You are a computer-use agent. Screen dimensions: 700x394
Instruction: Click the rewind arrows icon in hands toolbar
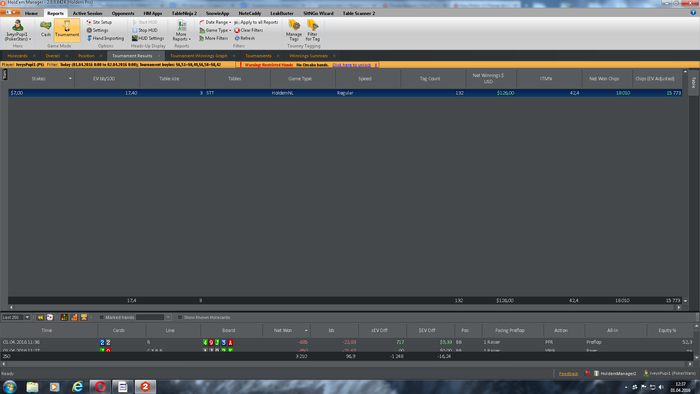tap(40, 317)
